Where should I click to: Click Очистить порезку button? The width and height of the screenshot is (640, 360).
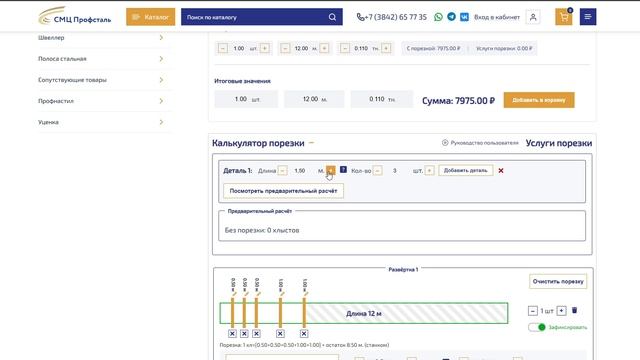[558, 281]
